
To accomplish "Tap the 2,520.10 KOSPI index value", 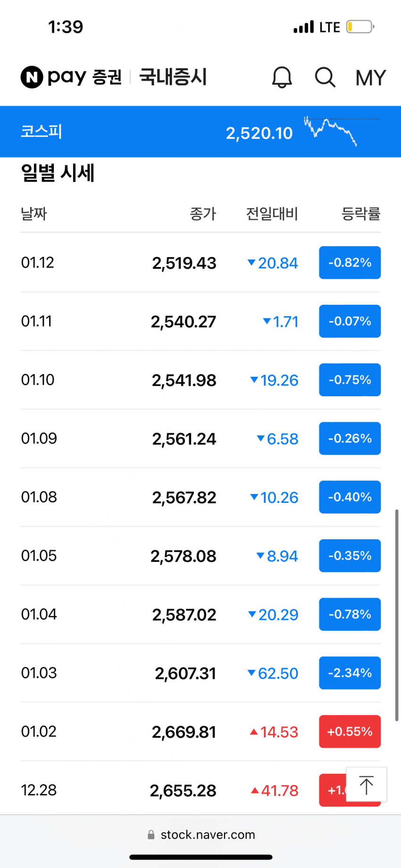I will point(259,134).
